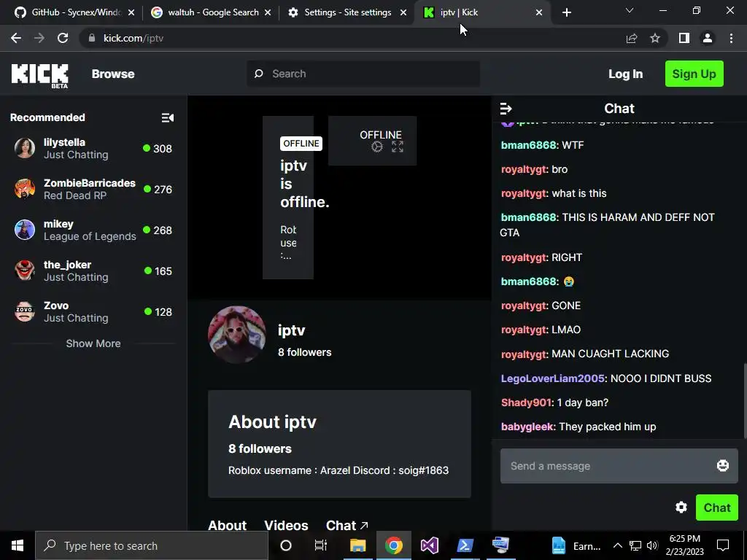
Task: Open the_joker channel
Action: click(x=93, y=271)
